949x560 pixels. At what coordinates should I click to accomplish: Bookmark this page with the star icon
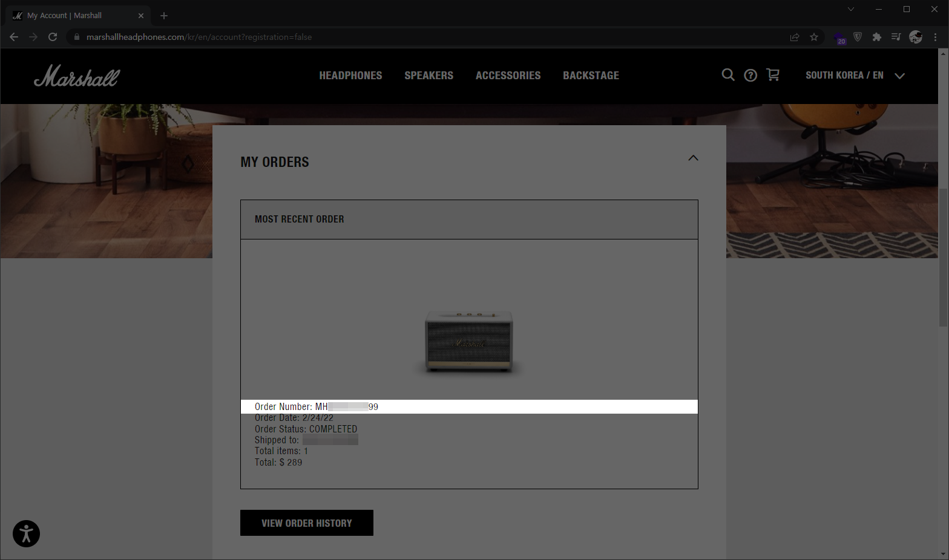pyautogui.click(x=814, y=37)
